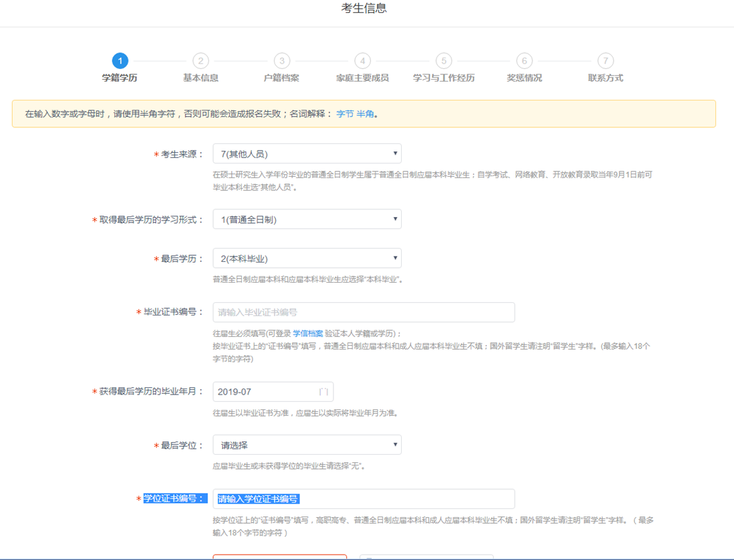The height and width of the screenshot is (560, 734).
Task: Expand the 最后学历 dropdown
Action: pyautogui.click(x=307, y=259)
